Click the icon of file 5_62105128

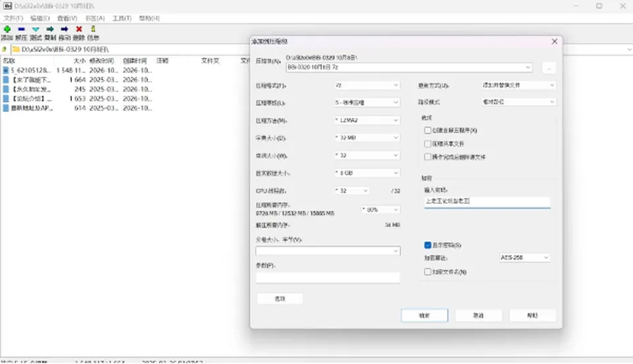click(6, 70)
